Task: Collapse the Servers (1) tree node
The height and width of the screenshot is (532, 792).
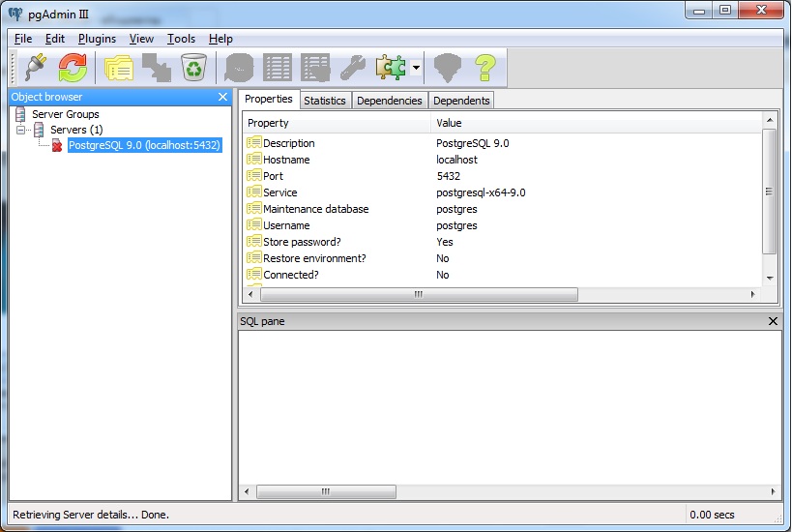Action: coord(20,130)
